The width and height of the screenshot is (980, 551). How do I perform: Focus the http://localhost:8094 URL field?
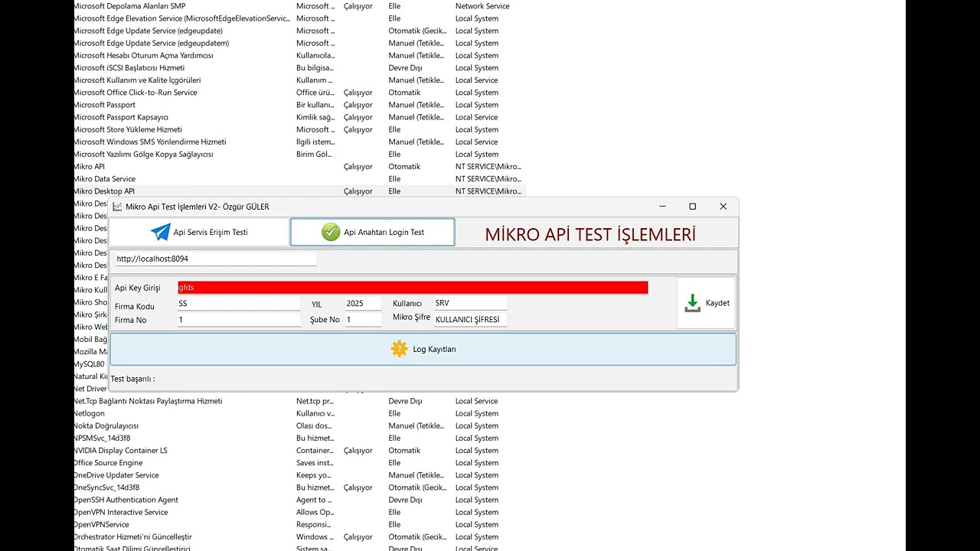click(x=215, y=259)
